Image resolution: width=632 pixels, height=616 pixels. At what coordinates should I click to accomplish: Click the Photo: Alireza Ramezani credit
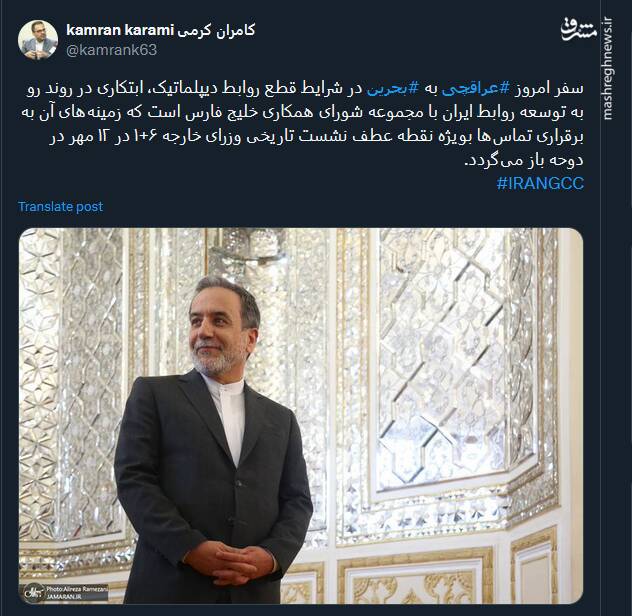pyautogui.click(x=77, y=589)
